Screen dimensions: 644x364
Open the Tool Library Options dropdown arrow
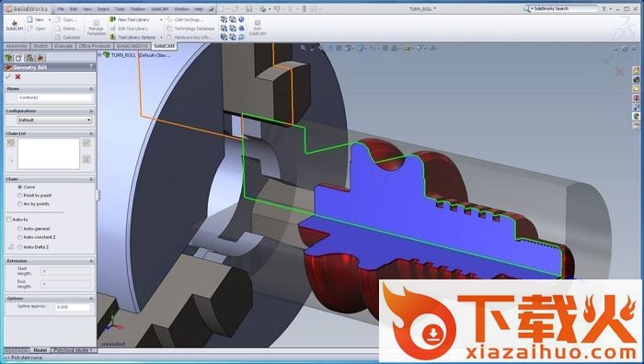pos(161,38)
